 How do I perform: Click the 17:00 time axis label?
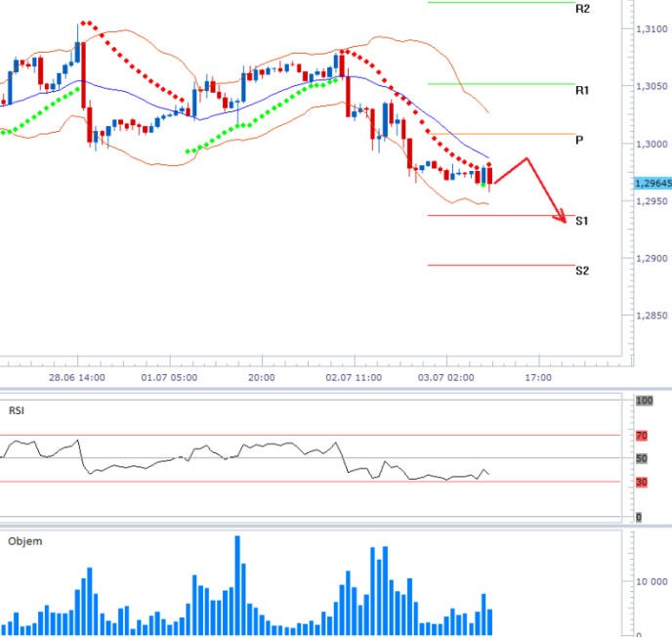click(x=538, y=378)
